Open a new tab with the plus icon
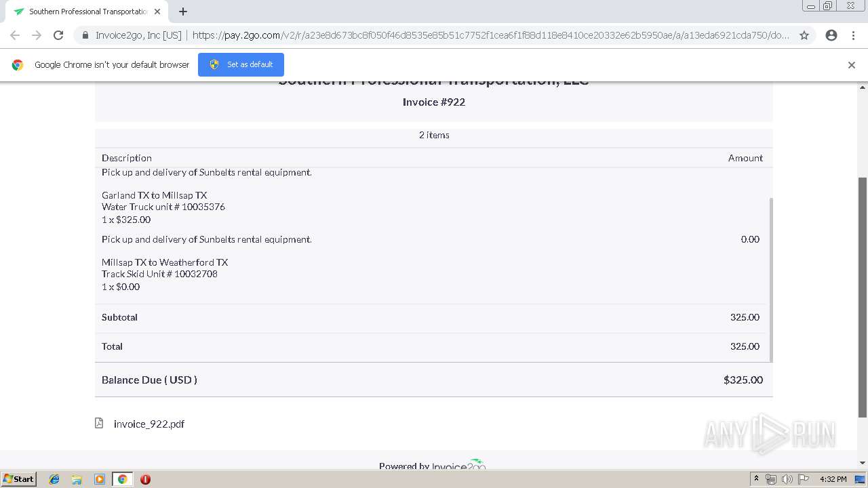The width and height of the screenshot is (868, 488). (183, 12)
